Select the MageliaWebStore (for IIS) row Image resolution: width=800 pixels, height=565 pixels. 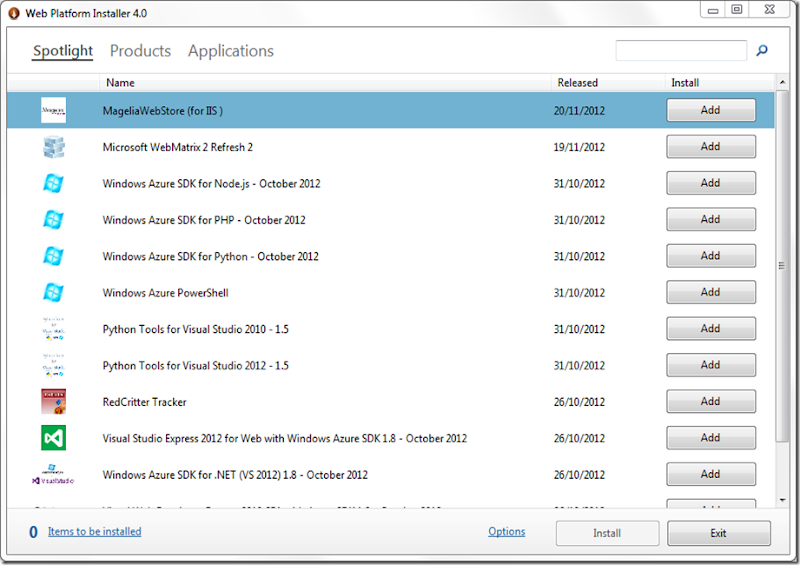click(391, 110)
